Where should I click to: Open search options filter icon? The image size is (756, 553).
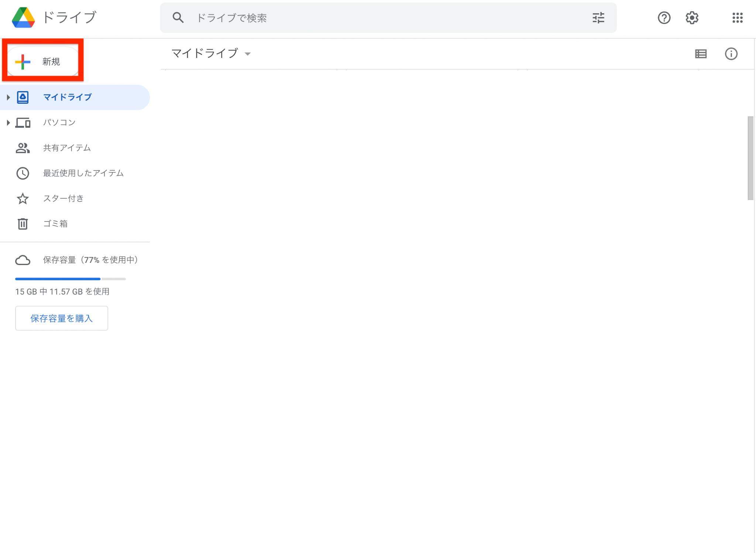[x=598, y=17]
